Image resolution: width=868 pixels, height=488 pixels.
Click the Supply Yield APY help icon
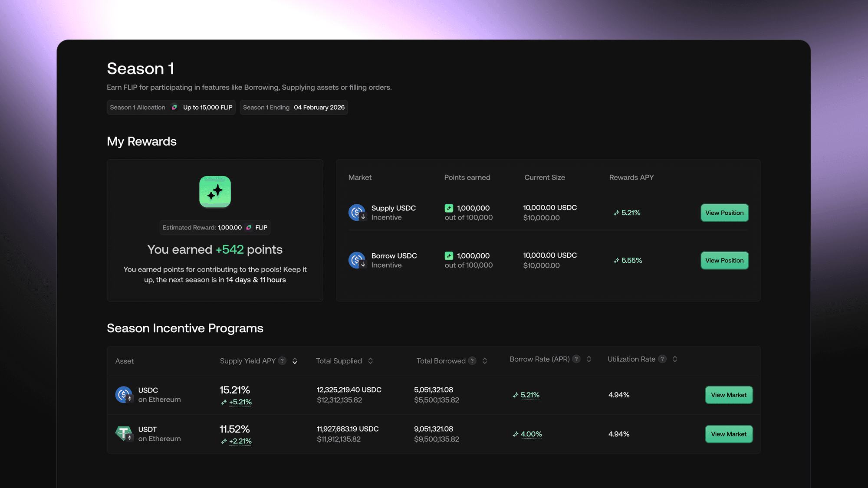[x=282, y=361]
